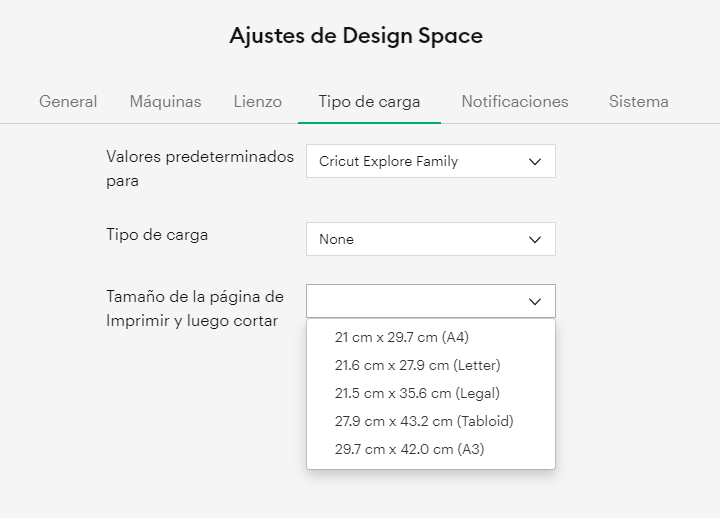720x518 pixels.
Task: Switch to the General tab
Action: coord(68,101)
